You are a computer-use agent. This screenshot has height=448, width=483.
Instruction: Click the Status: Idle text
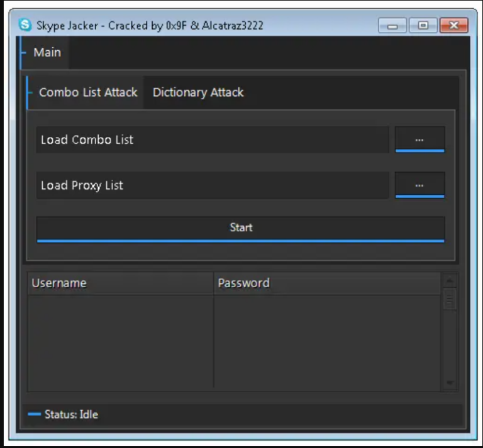pos(71,415)
